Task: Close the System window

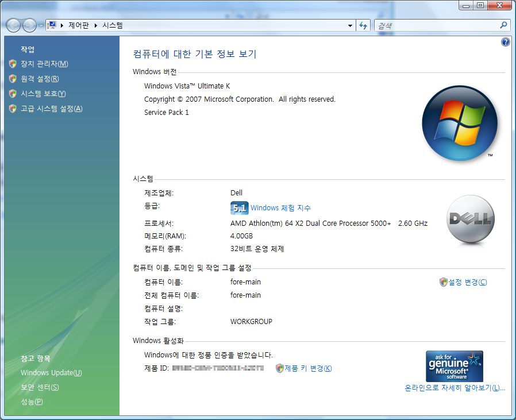Action: click(x=499, y=6)
